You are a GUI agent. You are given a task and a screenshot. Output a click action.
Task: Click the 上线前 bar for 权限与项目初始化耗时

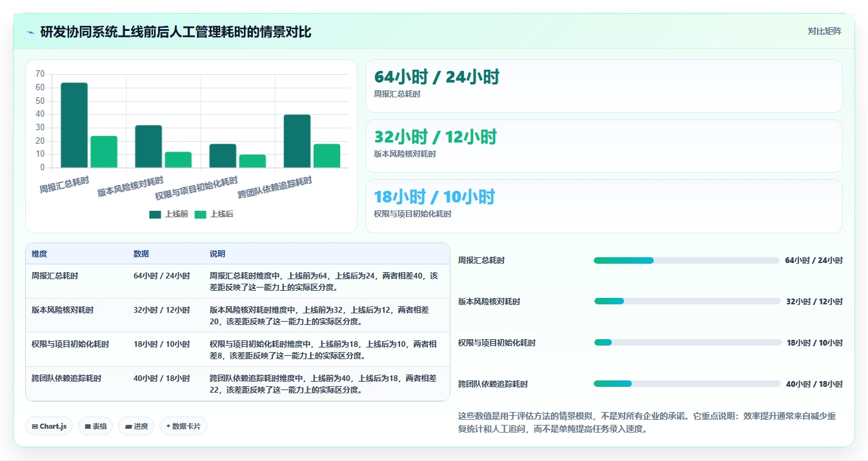click(x=223, y=156)
